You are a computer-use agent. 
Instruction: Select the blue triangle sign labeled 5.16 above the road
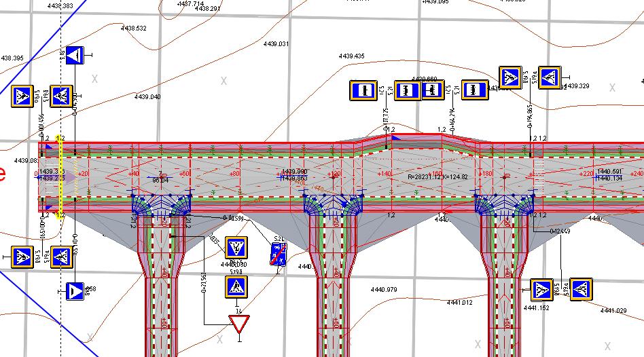pos(75,56)
